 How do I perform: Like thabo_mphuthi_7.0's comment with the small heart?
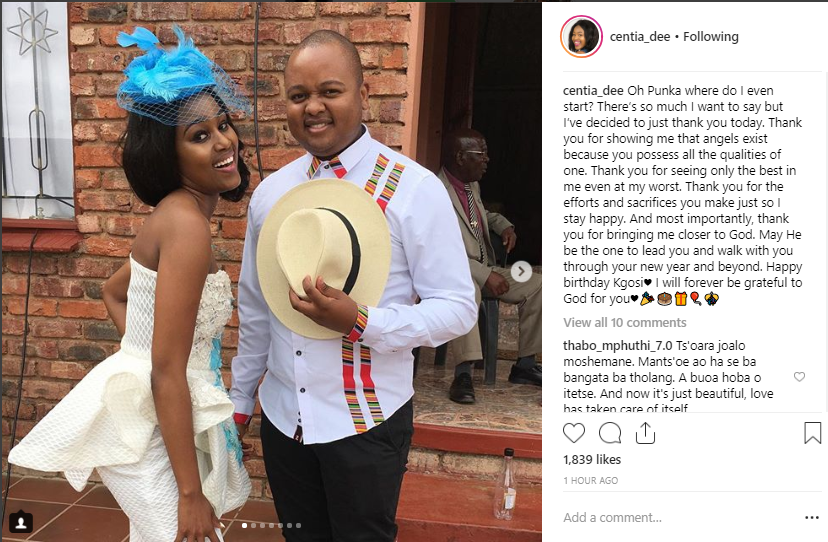coord(799,377)
